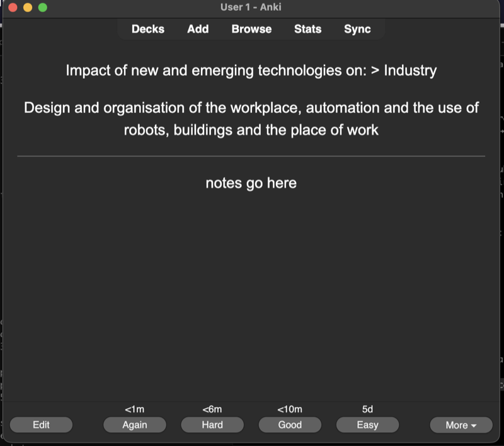Rate the card as Again
This screenshot has height=446, width=504.
[x=135, y=425]
